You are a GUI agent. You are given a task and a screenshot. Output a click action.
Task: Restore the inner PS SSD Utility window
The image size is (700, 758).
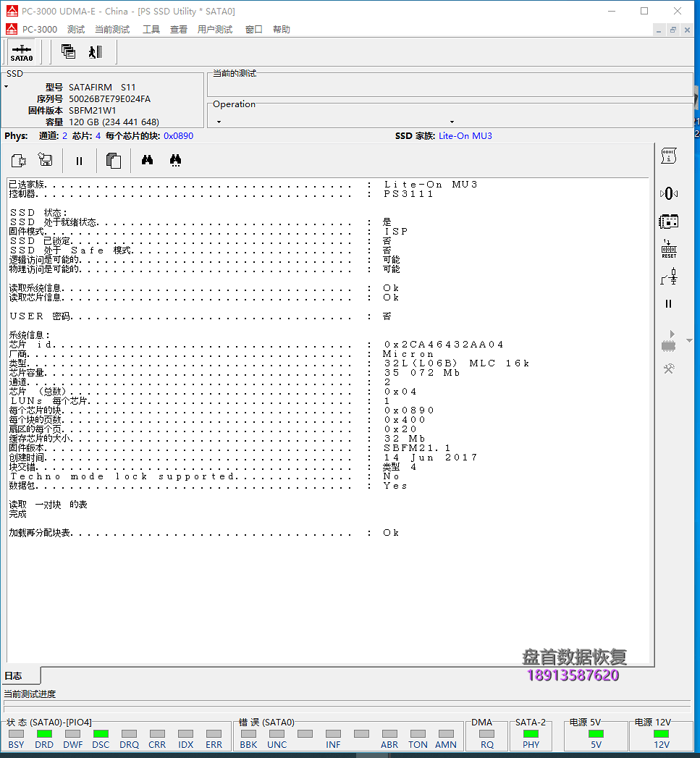coord(673,30)
